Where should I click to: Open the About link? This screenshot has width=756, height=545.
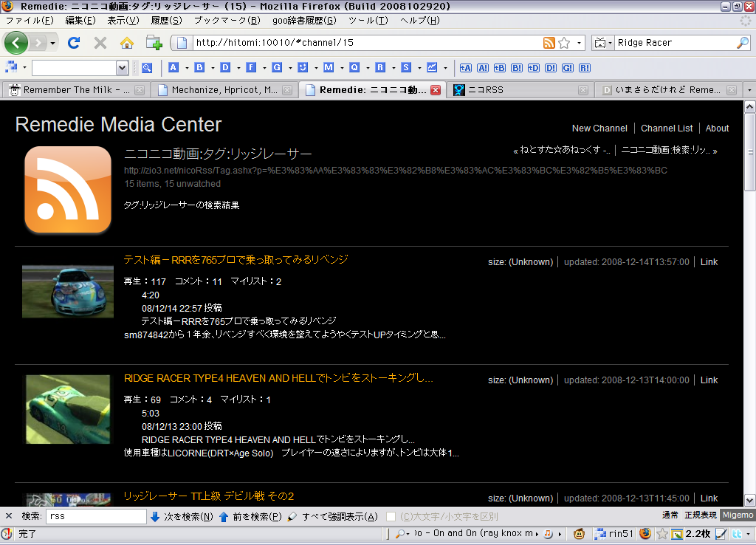click(x=717, y=128)
